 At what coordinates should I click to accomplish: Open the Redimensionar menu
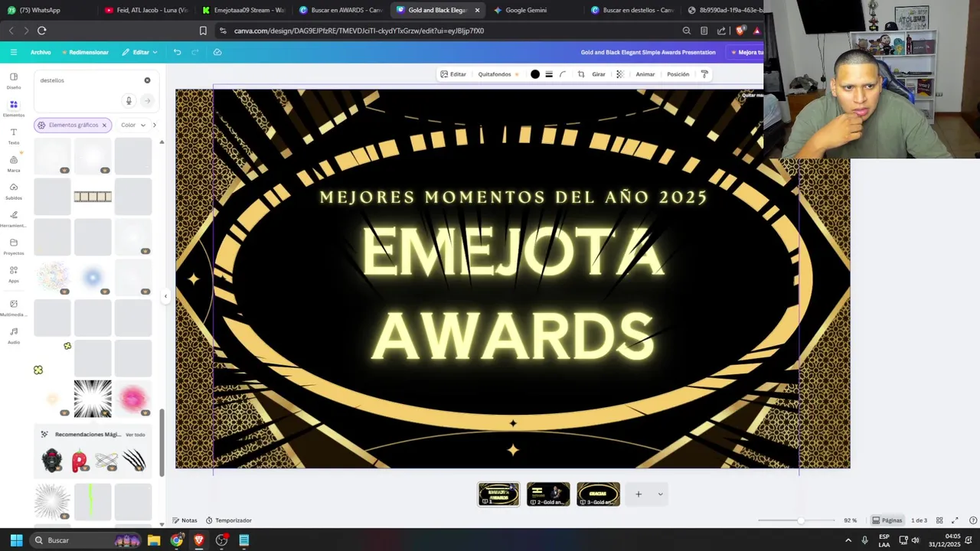pos(86,52)
